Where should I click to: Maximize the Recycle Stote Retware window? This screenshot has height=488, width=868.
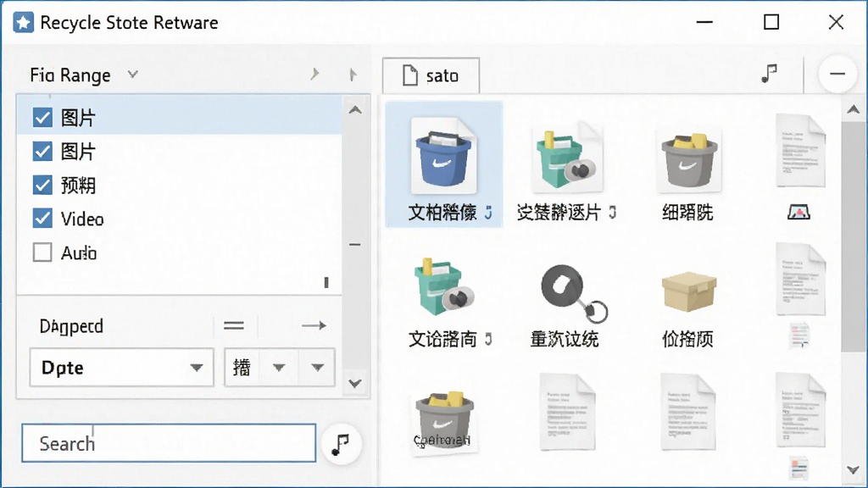point(771,22)
